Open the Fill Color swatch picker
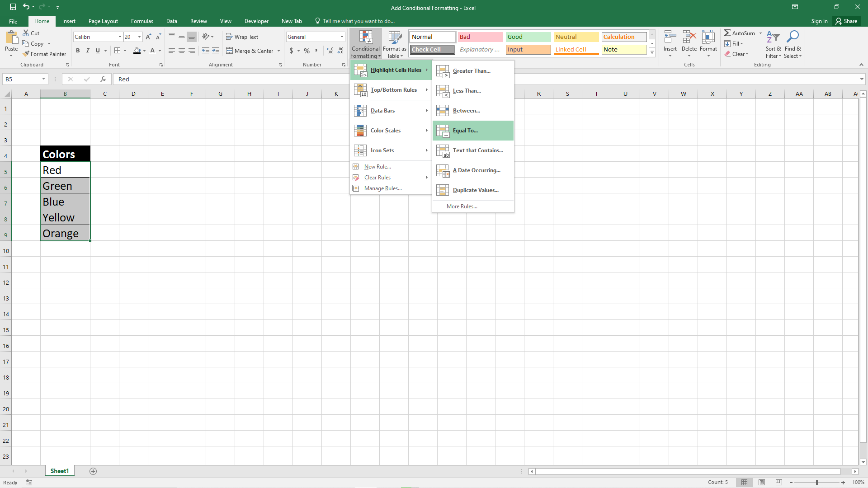This screenshot has width=868, height=488. coord(145,51)
